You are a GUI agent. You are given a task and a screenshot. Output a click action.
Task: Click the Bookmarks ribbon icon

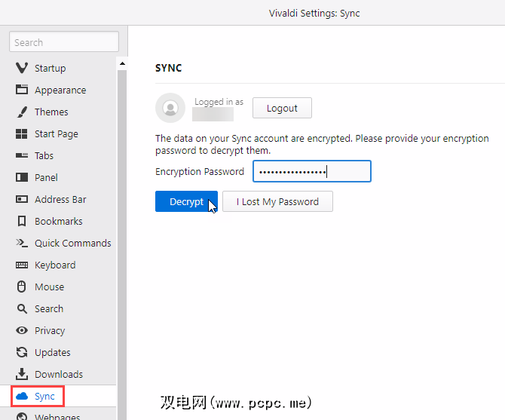coord(22,221)
